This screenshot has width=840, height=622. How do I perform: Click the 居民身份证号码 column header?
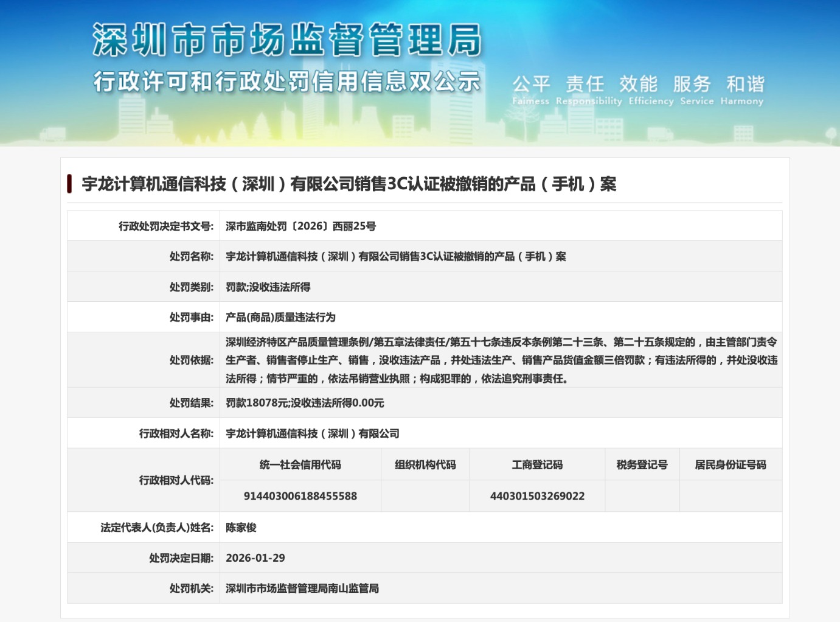tap(731, 465)
